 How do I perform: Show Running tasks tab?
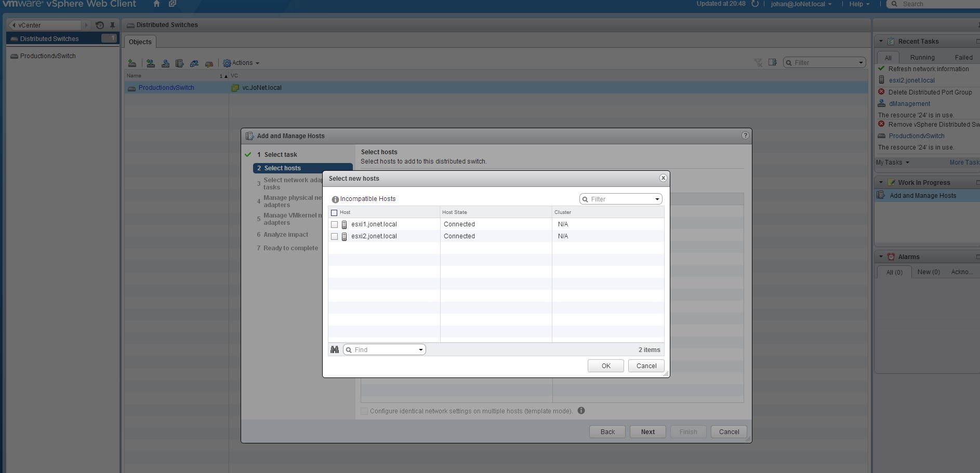[x=922, y=58]
